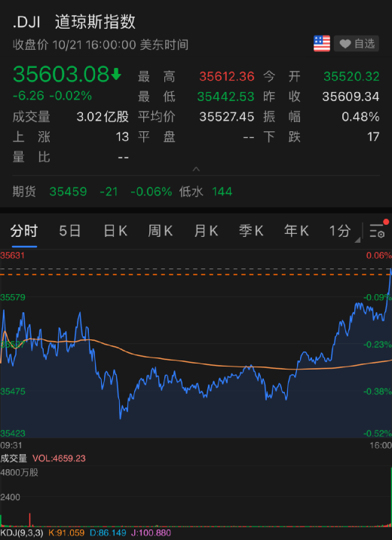Click the green down arrow beside the price
Screen dimensions: 392x540
116,74
